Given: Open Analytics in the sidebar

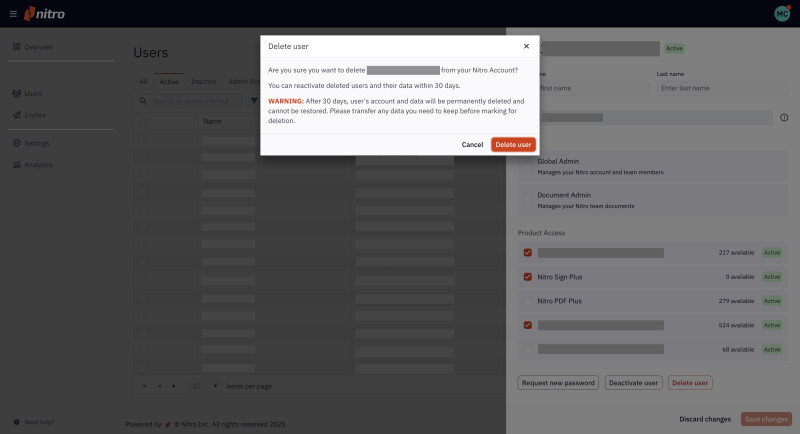Looking at the screenshot, I should coord(38,165).
